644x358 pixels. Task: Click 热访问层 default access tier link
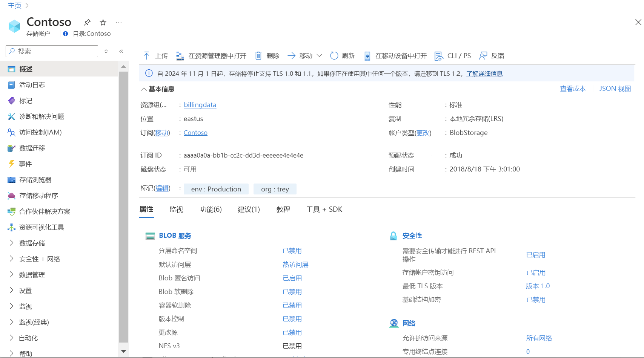[296, 265]
